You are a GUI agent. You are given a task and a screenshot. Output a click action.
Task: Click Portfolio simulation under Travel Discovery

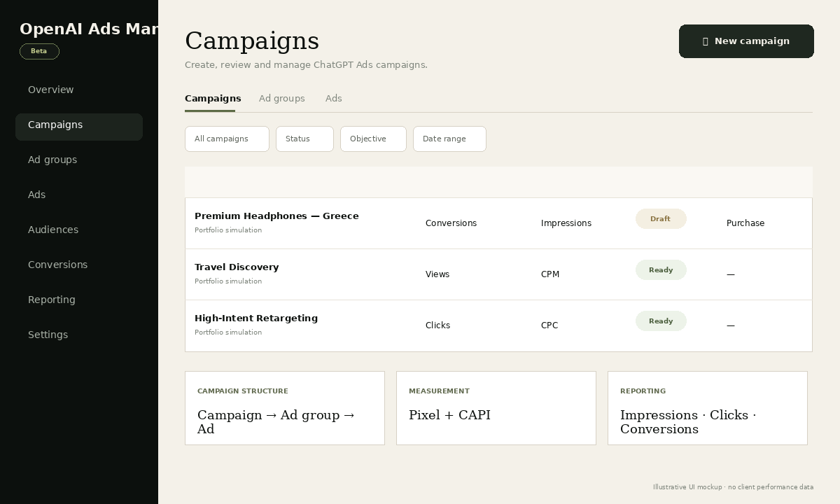tap(228, 281)
